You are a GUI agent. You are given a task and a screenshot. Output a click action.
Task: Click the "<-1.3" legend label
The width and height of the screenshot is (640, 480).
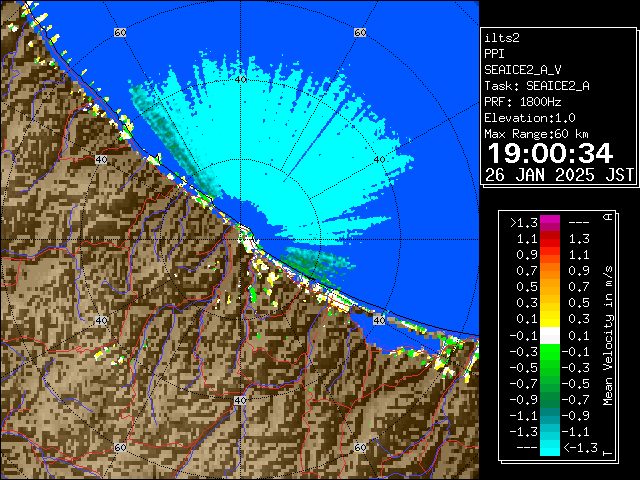(580, 447)
